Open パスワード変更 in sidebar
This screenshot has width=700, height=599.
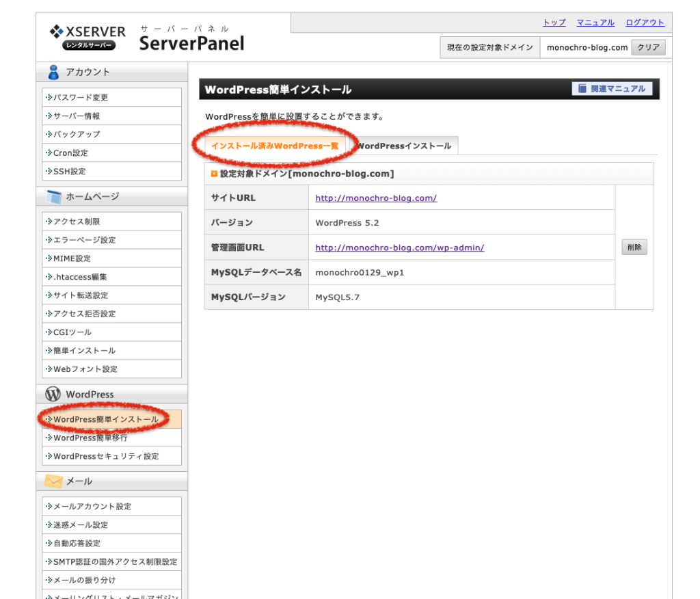click(111, 97)
